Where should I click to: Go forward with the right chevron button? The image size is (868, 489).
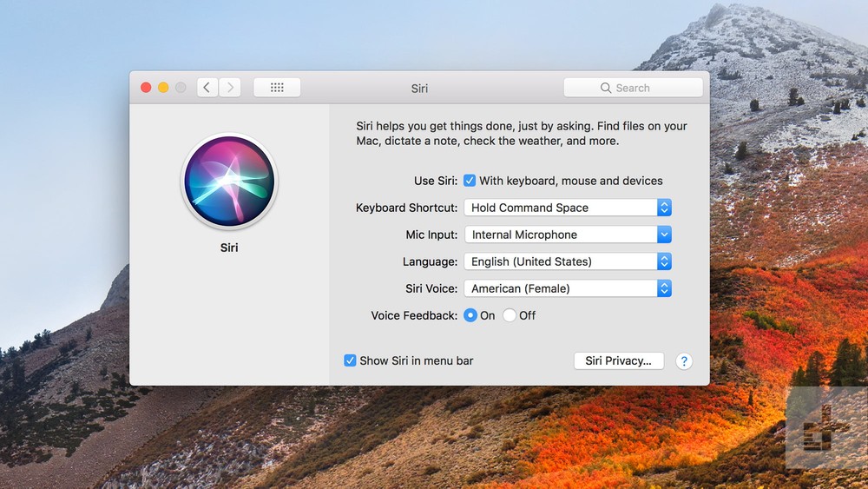[x=230, y=88]
